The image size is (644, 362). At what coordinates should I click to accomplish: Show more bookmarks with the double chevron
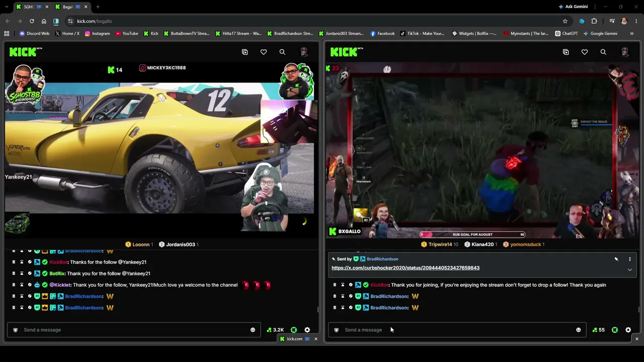[631, 34]
